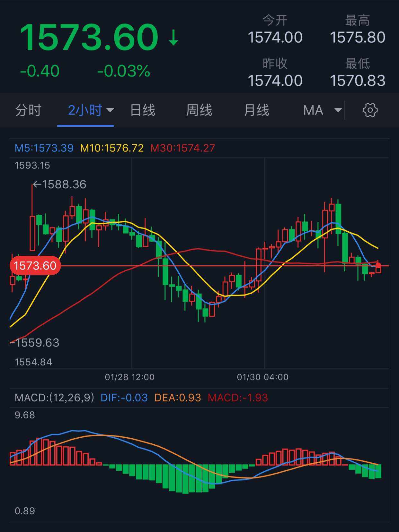This screenshot has width=399, height=532.
Task: Tap the DIF:-0.03 value
Action: [x=124, y=398]
